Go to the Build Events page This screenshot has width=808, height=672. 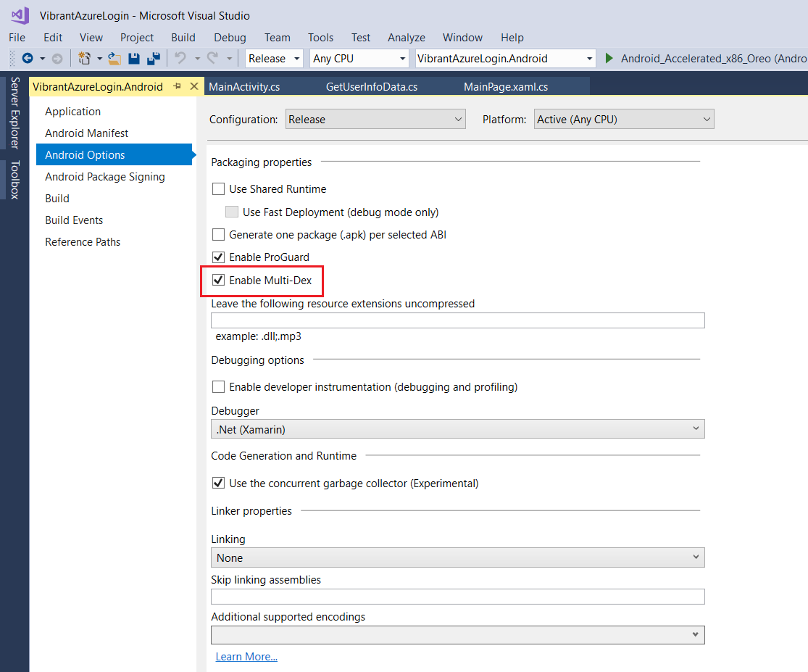(x=74, y=220)
